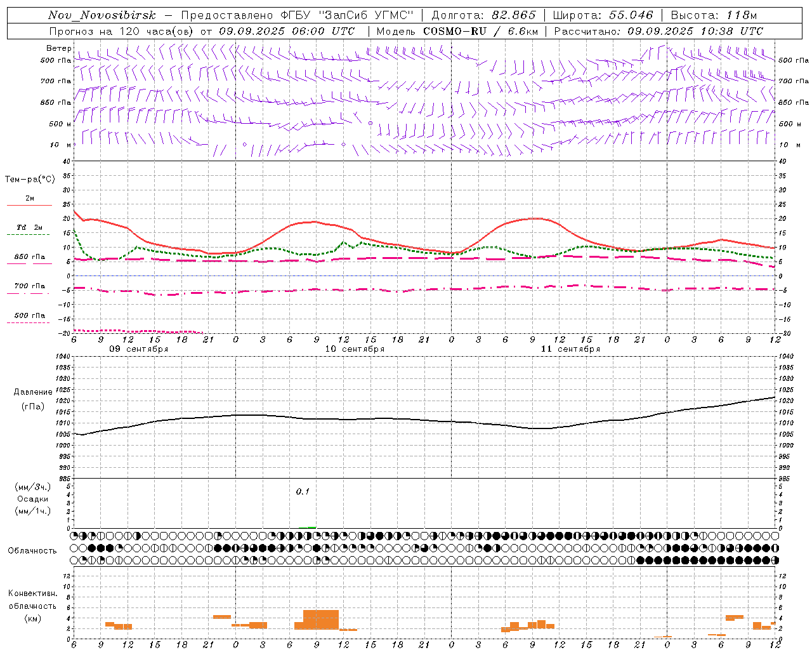Click the '(гПа)' unit label under Давление
Viewport: 812px width, 650px height.
pos(33,406)
